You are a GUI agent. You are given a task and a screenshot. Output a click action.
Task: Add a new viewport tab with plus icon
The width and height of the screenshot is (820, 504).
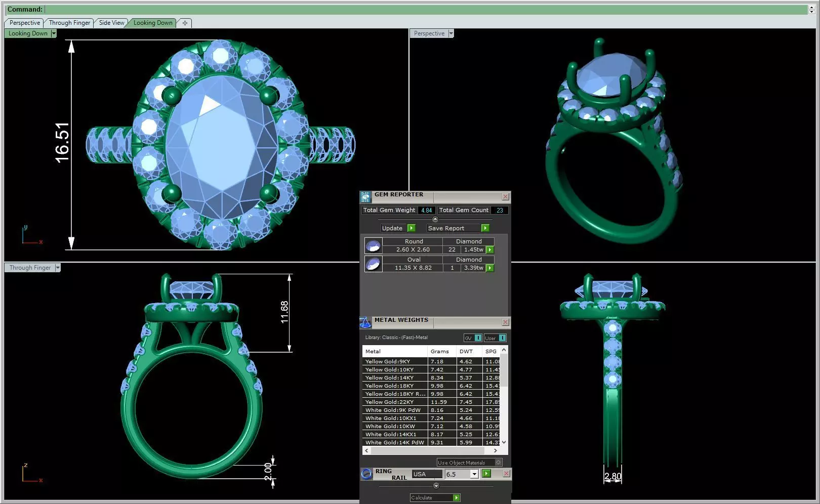coord(185,23)
